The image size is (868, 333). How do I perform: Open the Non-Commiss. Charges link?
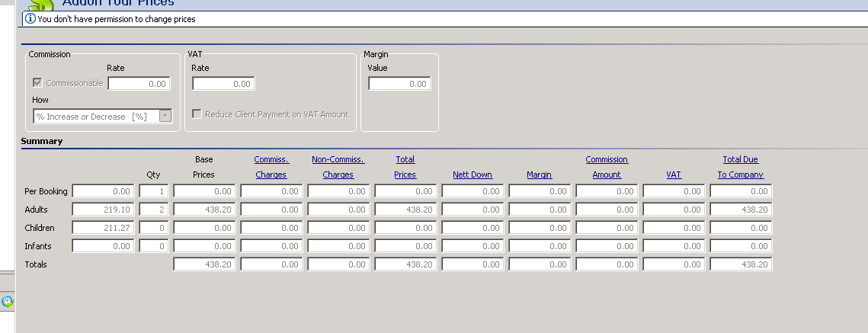[x=338, y=167]
